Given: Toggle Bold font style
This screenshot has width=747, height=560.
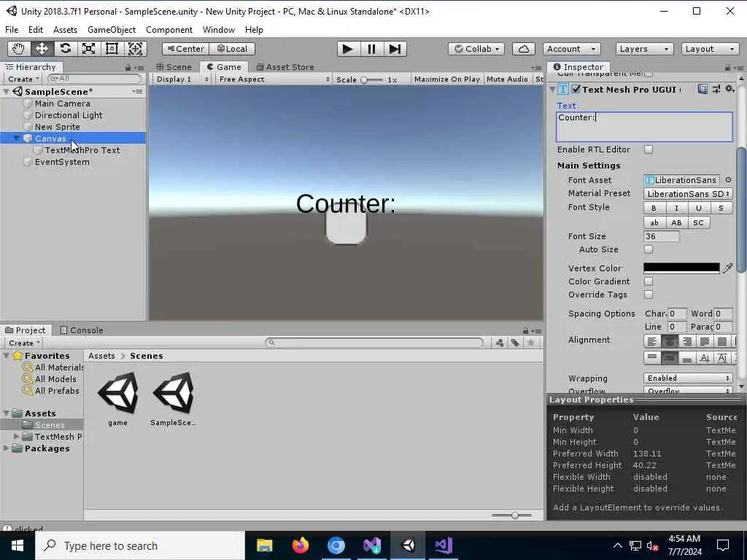Looking at the screenshot, I should tap(654, 208).
